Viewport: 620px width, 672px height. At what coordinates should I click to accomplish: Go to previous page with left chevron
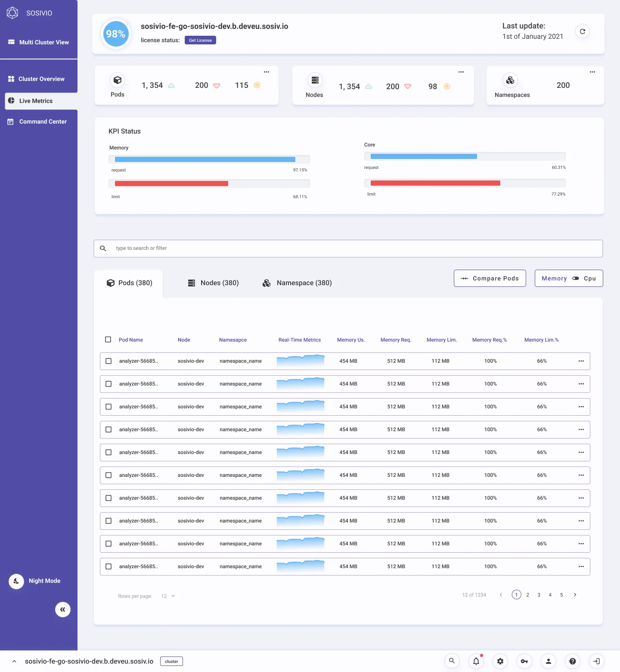(501, 595)
